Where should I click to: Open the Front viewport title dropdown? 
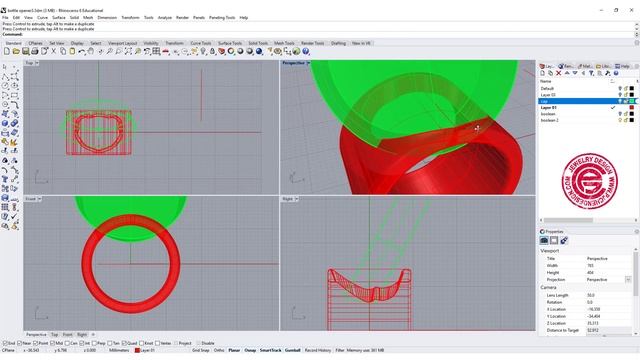40,199
